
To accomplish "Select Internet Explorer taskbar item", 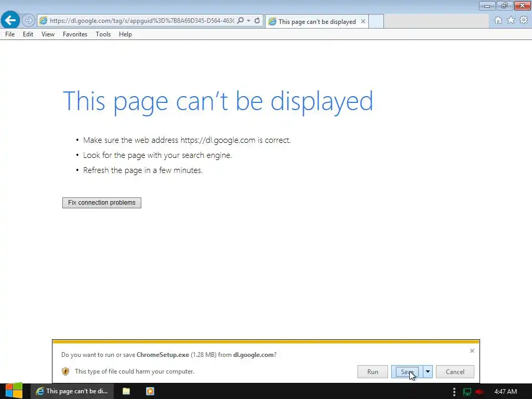I will click(x=72, y=391).
